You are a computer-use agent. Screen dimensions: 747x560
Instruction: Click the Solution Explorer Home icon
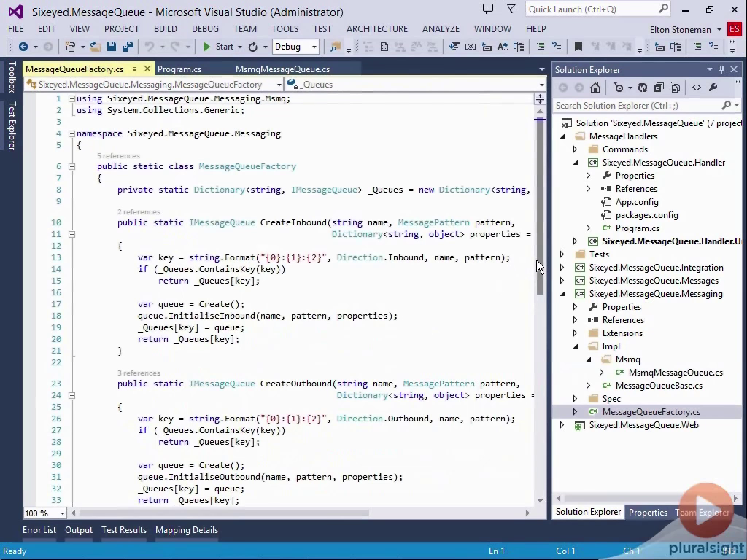click(595, 87)
